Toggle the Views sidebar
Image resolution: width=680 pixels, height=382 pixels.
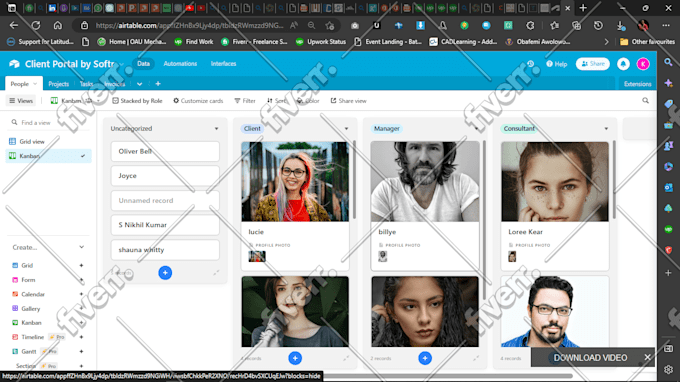tap(21, 101)
